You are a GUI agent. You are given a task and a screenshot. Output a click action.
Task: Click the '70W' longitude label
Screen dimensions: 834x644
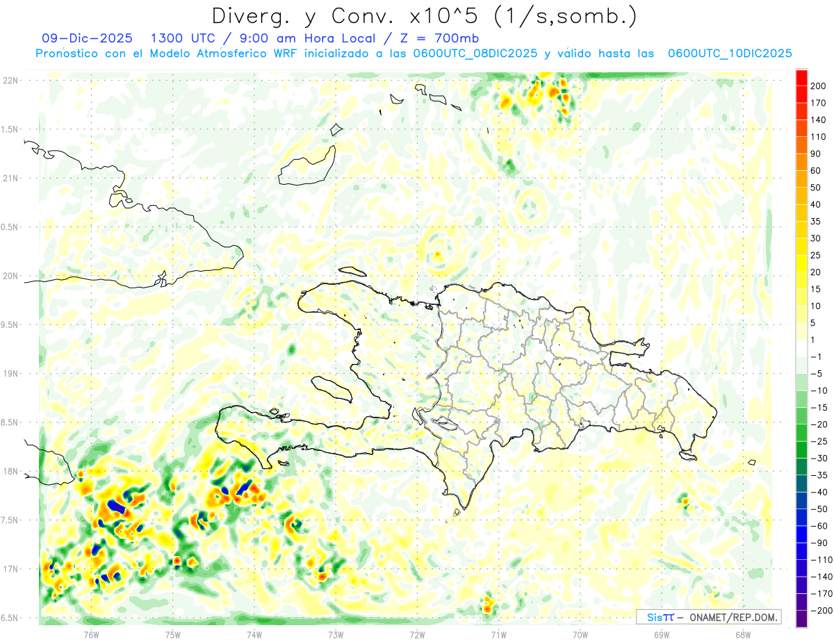click(580, 634)
